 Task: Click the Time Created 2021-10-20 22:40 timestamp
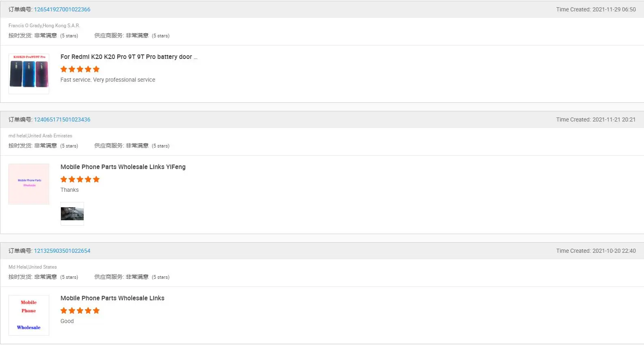point(596,251)
